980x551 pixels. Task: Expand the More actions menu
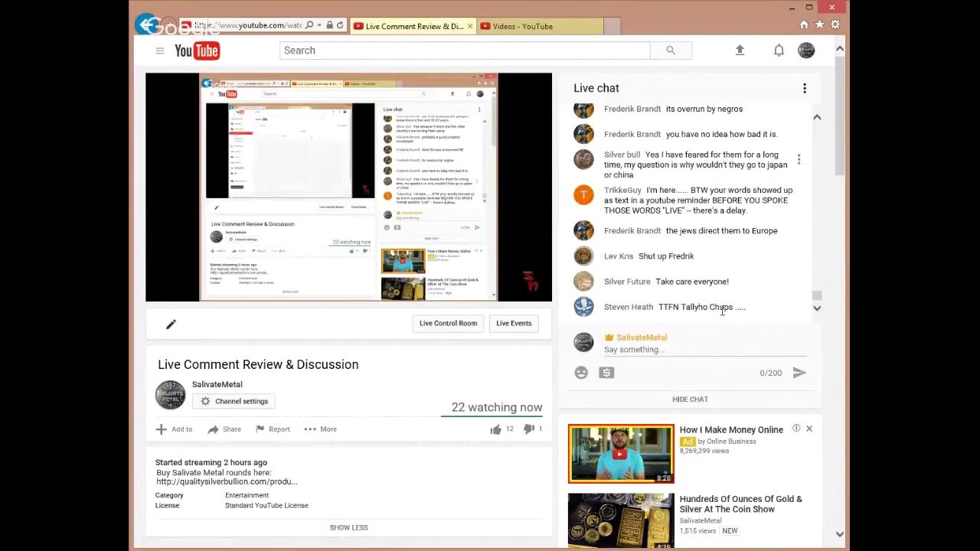coord(320,429)
